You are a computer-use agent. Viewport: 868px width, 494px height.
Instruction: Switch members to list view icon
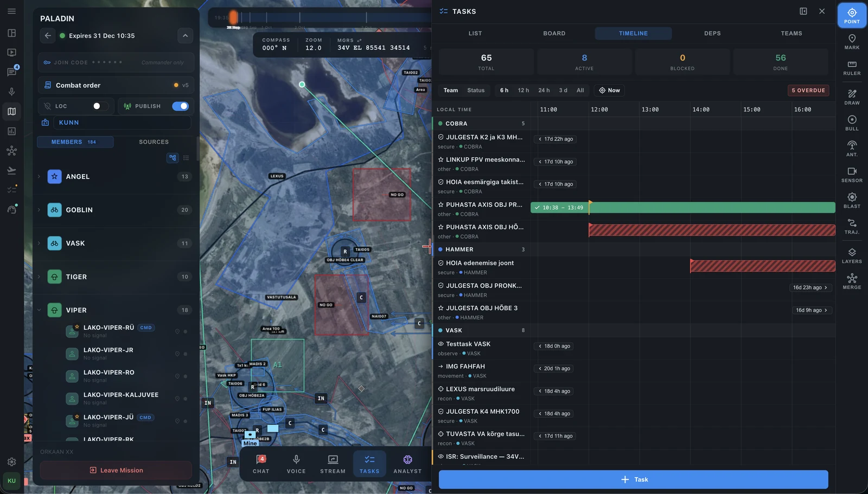tap(186, 158)
